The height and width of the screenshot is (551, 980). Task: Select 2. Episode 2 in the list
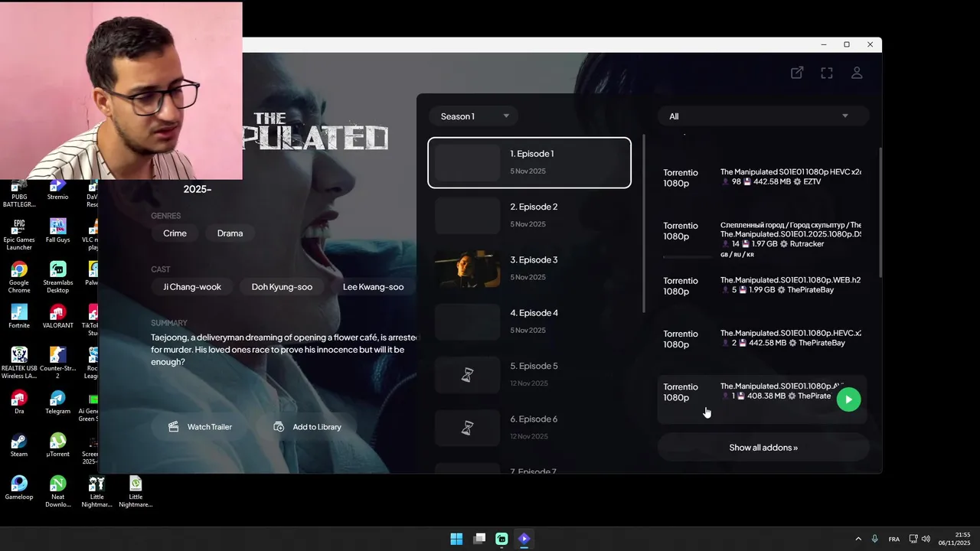[529, 216]
